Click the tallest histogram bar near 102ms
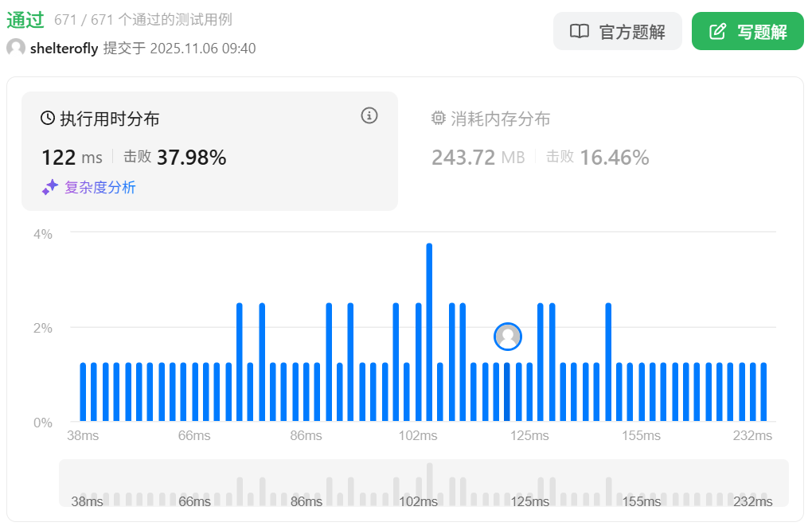The image size is (812, 530). click(x=429, y=333)
